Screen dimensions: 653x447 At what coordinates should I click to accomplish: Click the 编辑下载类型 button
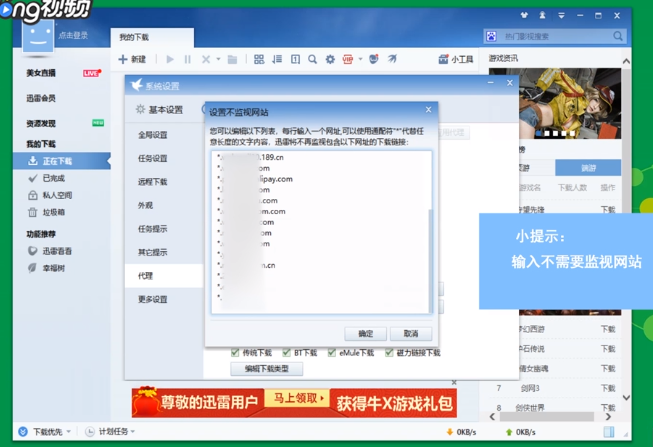267,369
